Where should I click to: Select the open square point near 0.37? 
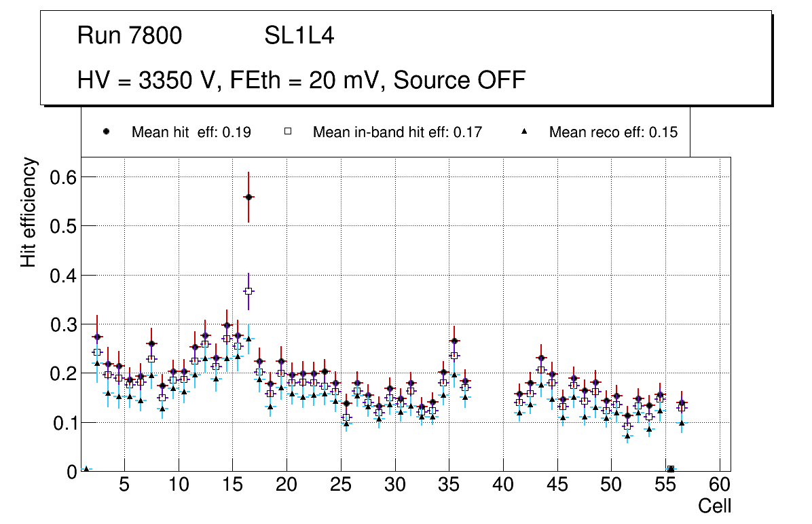tap(248, 291)
